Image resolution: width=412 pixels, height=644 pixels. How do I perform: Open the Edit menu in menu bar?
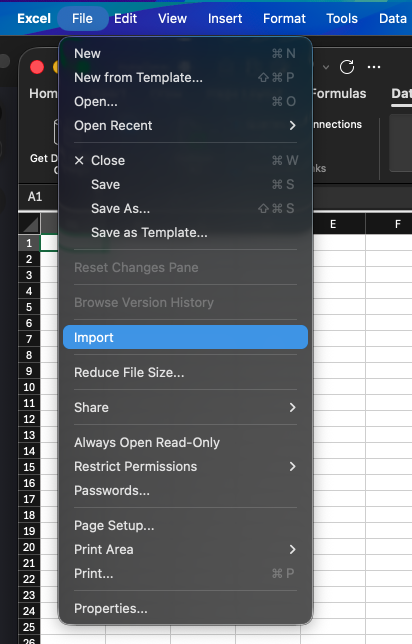pyautogui.click(x=125, y=18)
